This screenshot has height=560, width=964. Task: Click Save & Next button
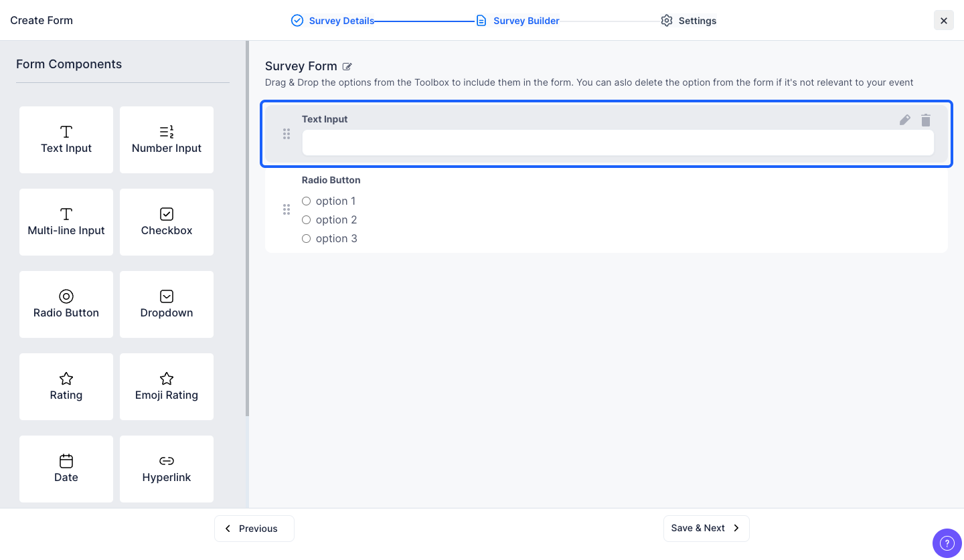coord(706,528)
